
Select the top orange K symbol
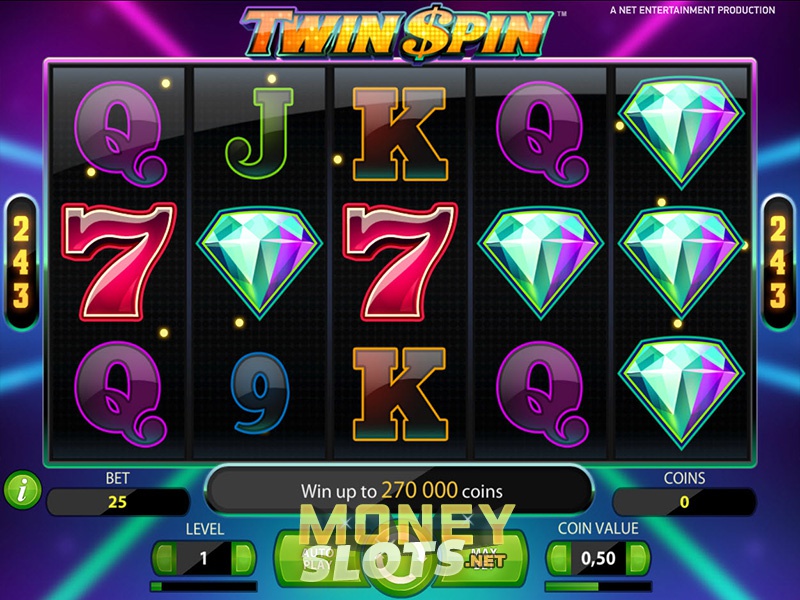(400, 134)
